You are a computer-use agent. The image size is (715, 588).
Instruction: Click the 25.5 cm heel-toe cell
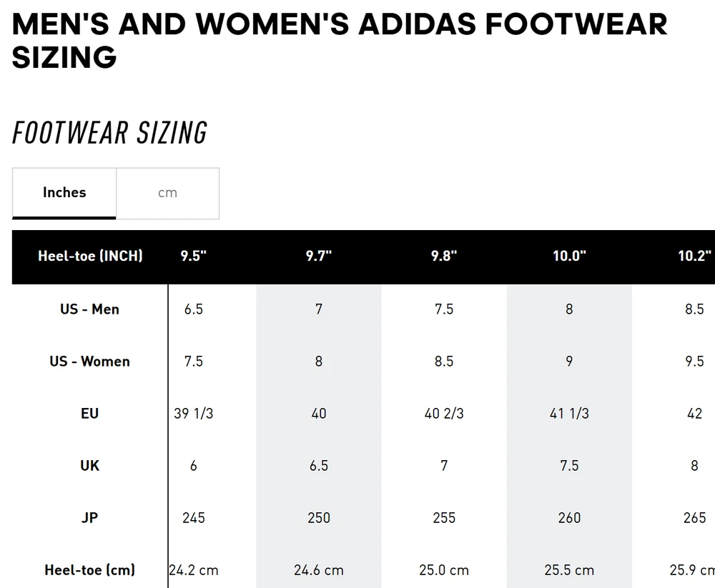[x=569, y=570]
